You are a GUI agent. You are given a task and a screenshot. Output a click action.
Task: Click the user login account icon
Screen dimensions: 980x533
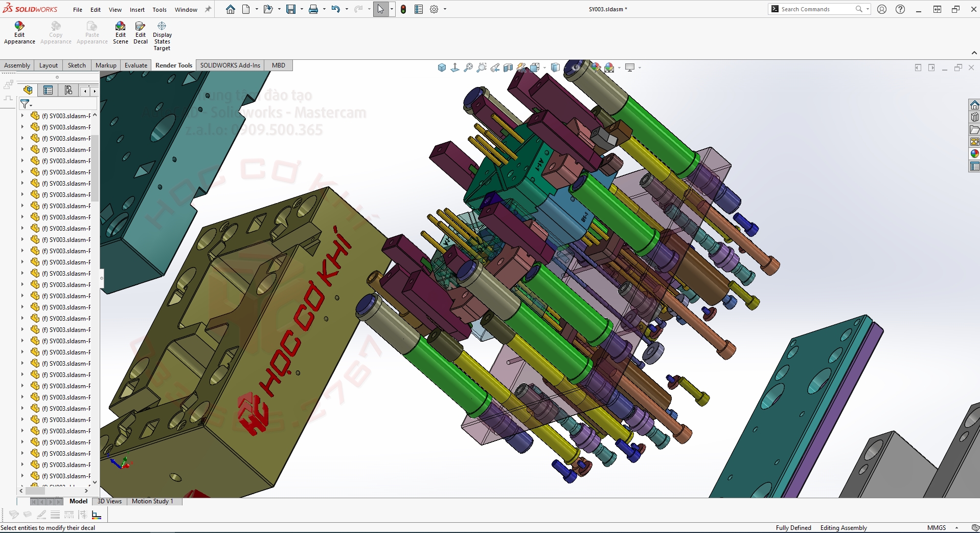(x=882, y=9)
